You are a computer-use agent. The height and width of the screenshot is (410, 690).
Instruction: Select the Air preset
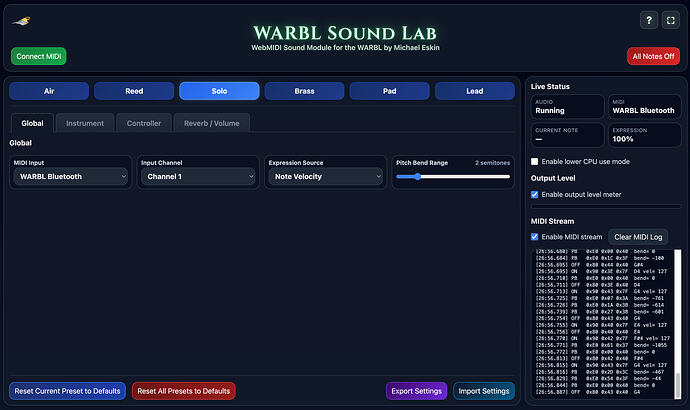49,91
